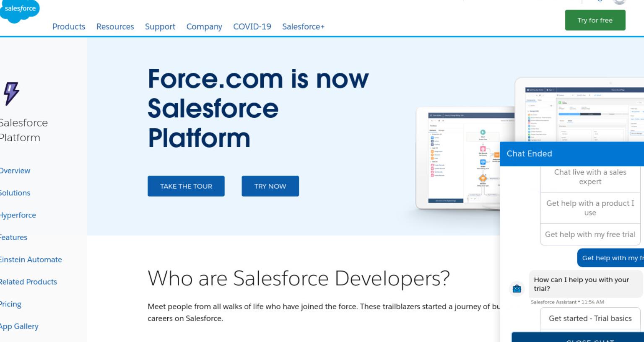
Task: Choose 'Get help with a product I use'
Action: 590,208
